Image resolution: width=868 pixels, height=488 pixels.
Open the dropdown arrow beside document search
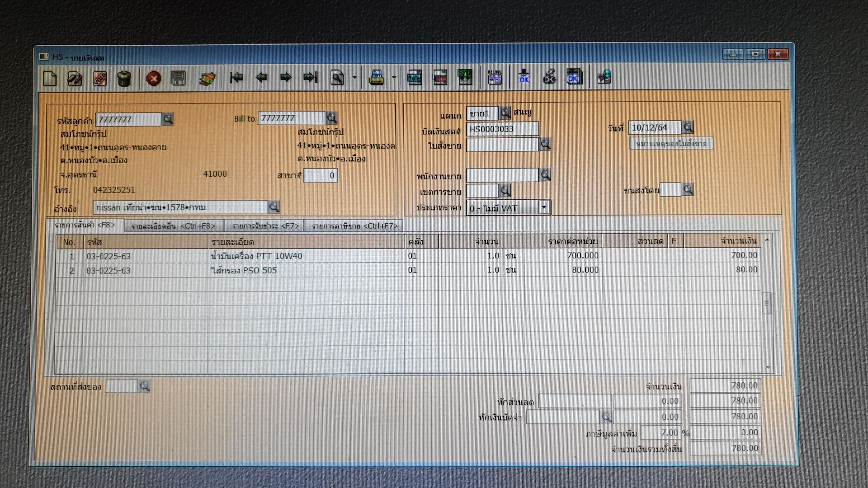click(354, 78)
